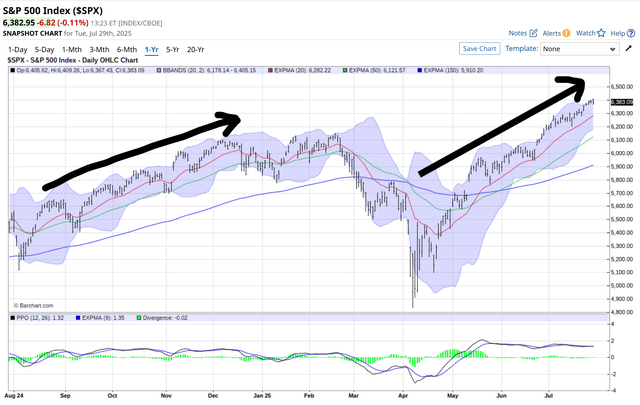Open the Template dropdown showing None

click(580, 49)
